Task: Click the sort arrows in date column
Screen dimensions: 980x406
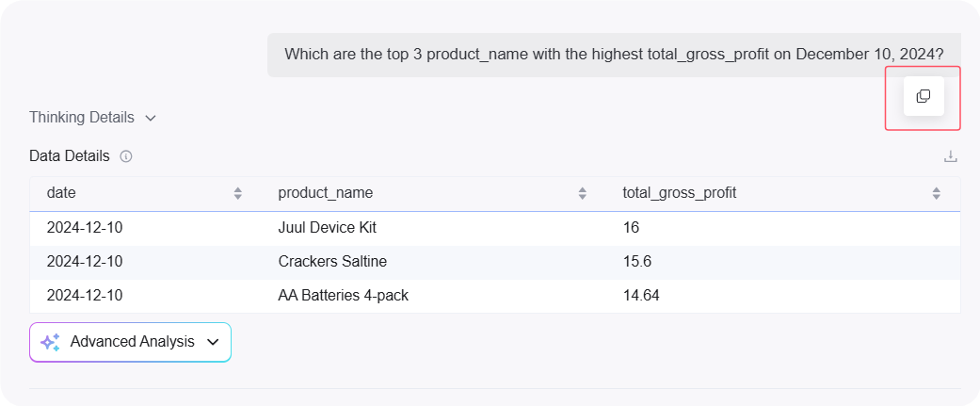Action: 237,193
